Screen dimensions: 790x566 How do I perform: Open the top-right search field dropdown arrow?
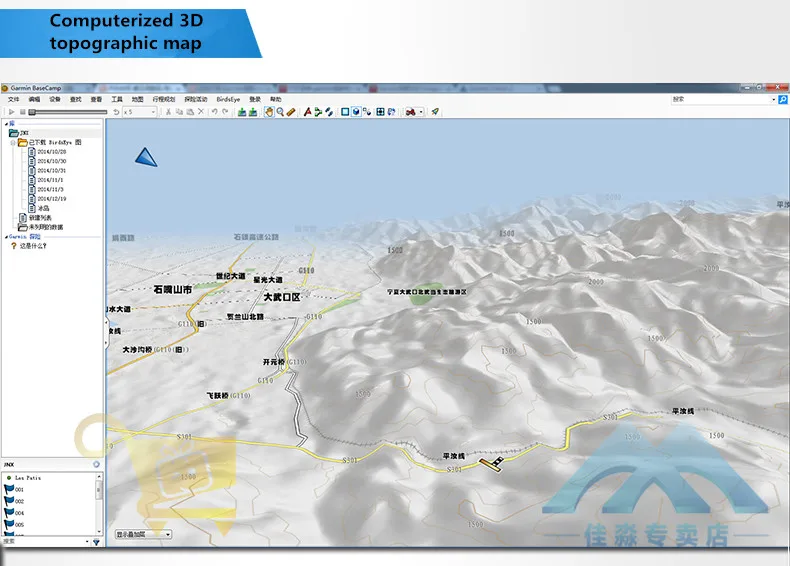point(773,99)
